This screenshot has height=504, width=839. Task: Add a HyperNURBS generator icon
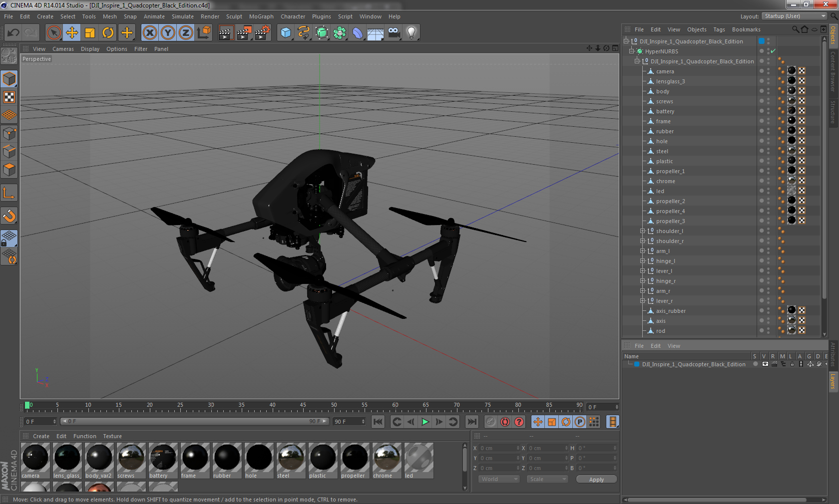click(322, 33)
